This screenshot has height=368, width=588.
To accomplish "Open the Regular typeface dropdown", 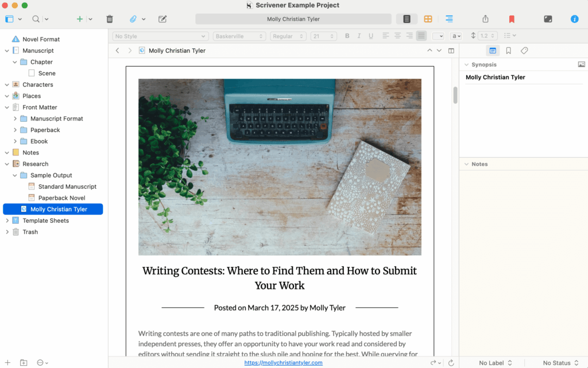I will (x=288, y=36).
